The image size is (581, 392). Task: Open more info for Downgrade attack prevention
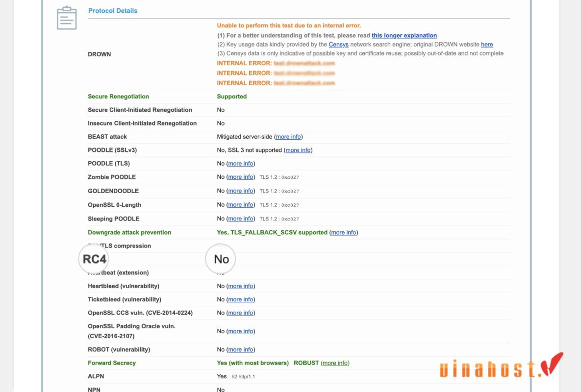coord(343,232)
